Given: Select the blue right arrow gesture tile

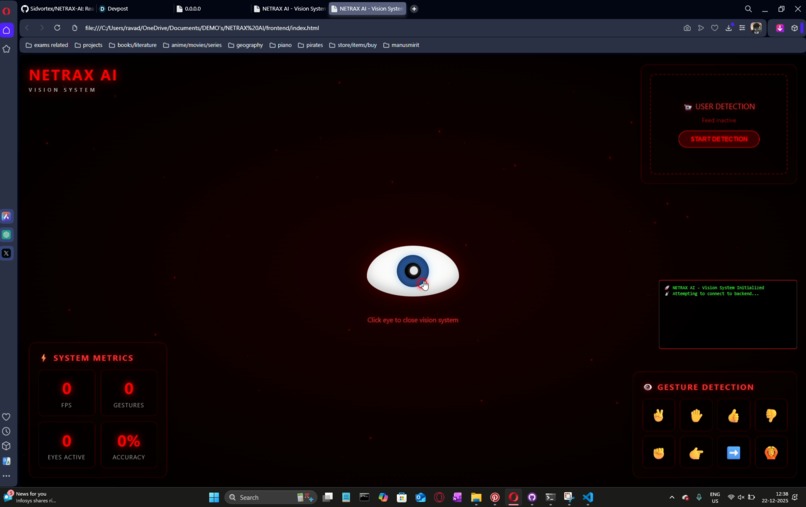Looking at the screenshot, I should (734, 453).
